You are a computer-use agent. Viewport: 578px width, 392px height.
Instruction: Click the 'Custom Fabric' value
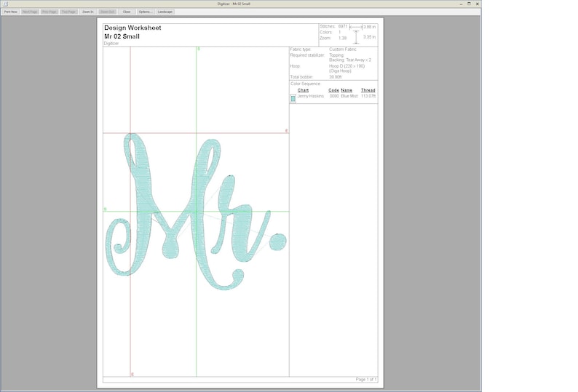[343, 49]
